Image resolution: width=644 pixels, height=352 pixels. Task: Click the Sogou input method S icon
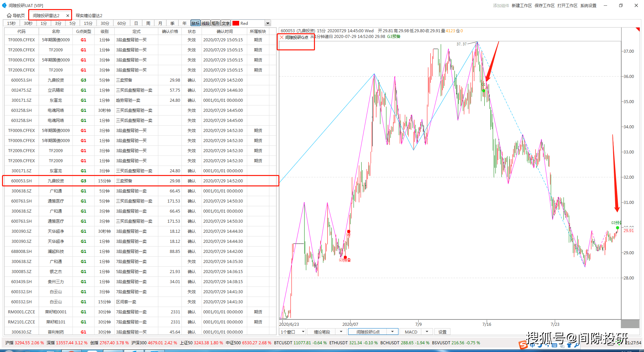[x=523, y=345]
